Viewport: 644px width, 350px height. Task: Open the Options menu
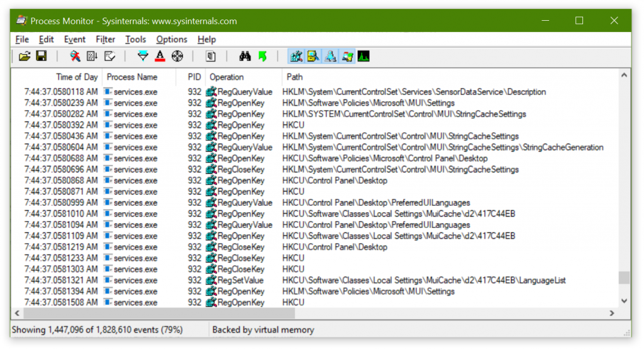tap(171, 40)
